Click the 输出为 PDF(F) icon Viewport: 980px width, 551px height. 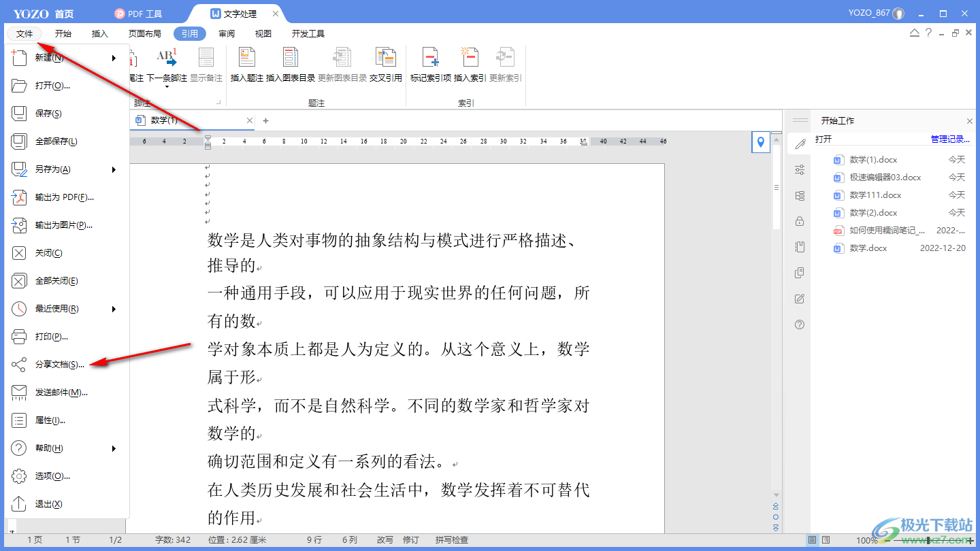19,197
